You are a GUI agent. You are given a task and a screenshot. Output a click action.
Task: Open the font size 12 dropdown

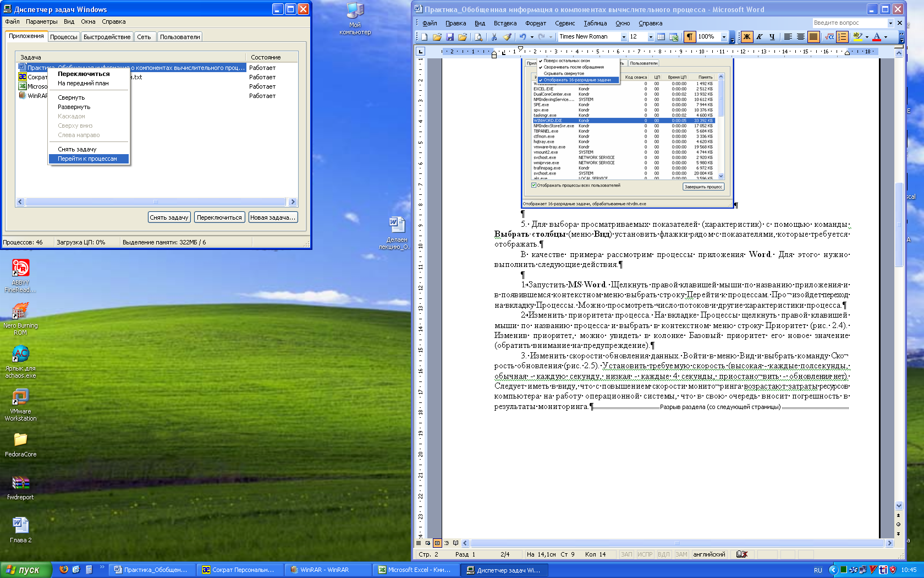click(651, 37)
